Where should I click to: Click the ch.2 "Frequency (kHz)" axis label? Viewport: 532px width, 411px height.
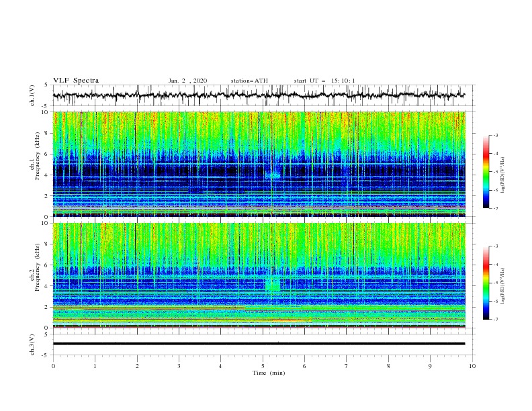(37, 267)
